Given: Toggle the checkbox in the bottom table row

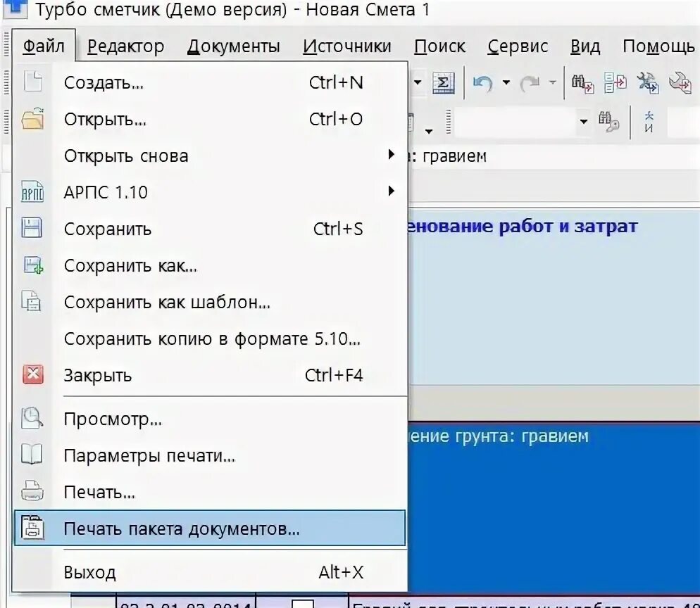Looking at the screenshot, I should pyautogui.click(x=302, y=603).
